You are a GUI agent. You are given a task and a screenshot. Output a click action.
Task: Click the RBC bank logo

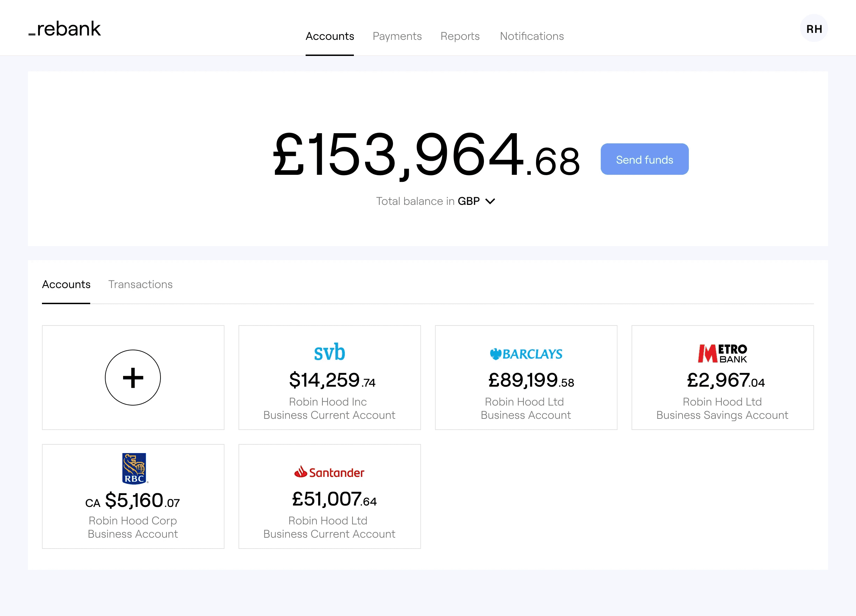[x=133, y=469]
